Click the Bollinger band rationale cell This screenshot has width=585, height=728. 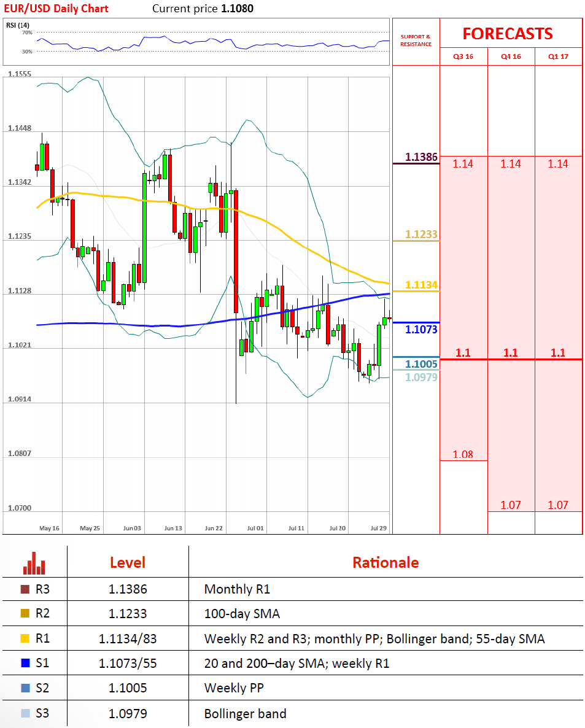point(245,714)
